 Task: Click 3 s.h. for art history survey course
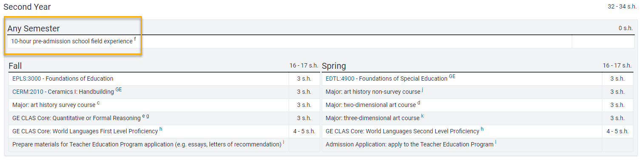tap(304, 105)
